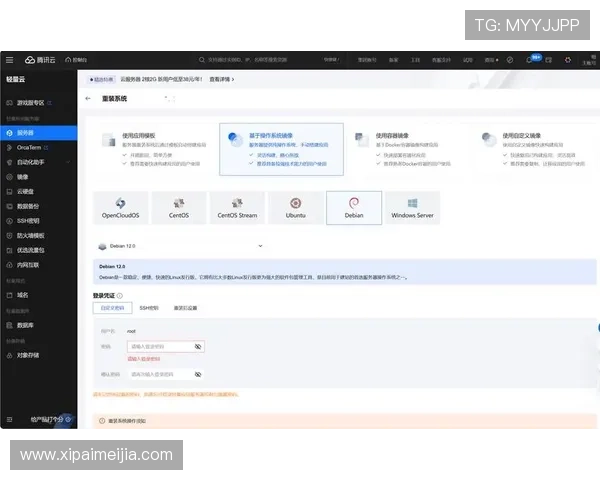Collapse the left sidebar menu at bottom
The image size is (600, 480).
pyautogui.click(x=8, y=419)
